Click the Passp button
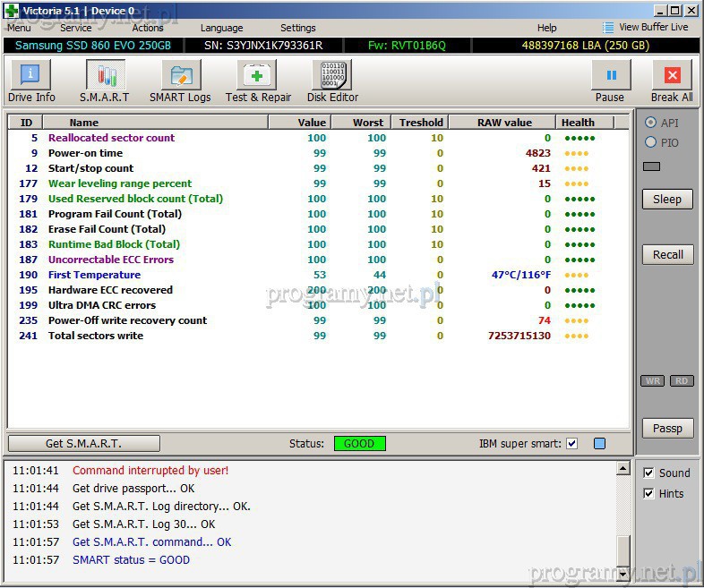Image resolution: width=704 pixels, height=588 pixels. click(667, 428)
